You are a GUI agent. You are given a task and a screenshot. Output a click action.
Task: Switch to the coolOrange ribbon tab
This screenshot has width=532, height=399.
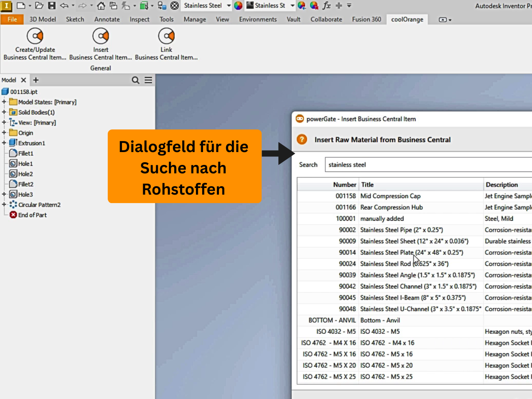tap(407, 19)
